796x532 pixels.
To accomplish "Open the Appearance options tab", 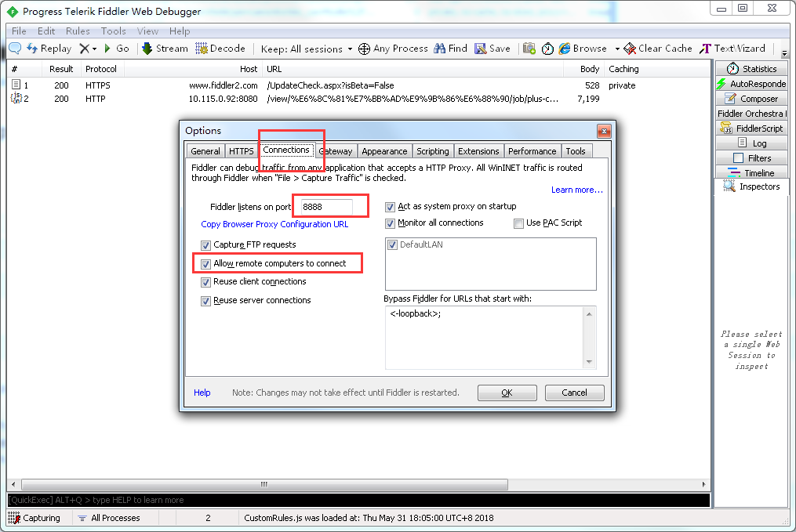I will coord(384,151).
